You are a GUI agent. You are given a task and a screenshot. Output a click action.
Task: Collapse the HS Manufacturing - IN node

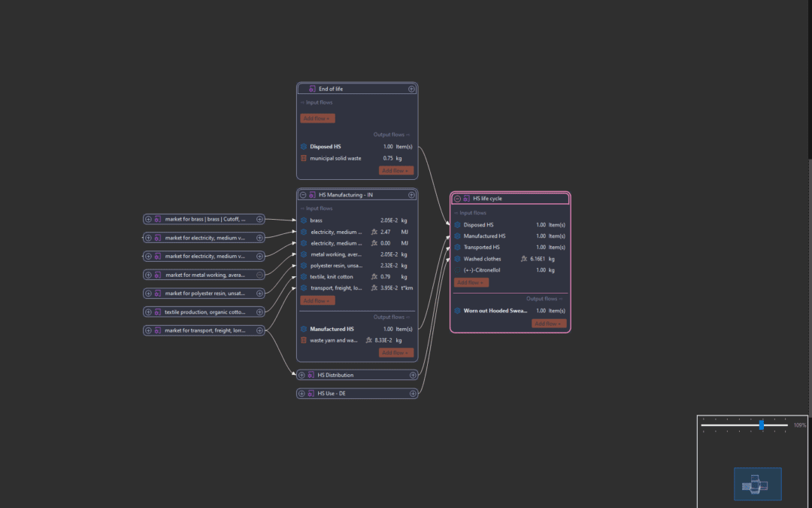302,195
